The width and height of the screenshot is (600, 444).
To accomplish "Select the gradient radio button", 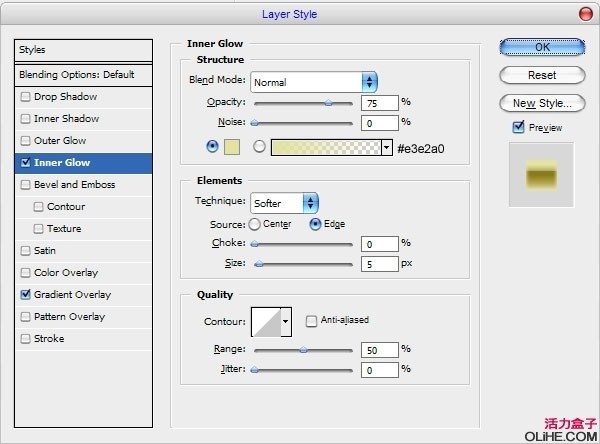I will tap(260, 147).
